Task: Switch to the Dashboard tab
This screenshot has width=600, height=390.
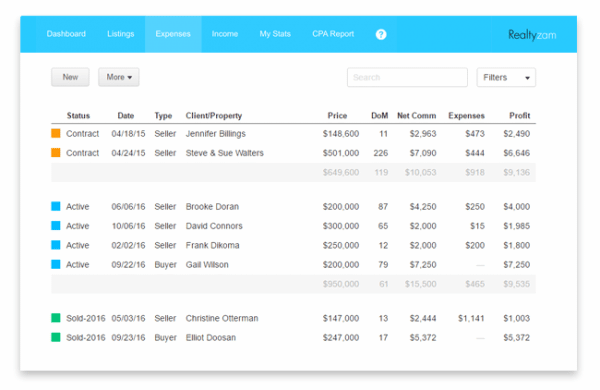Action: (x=66, y=34)
